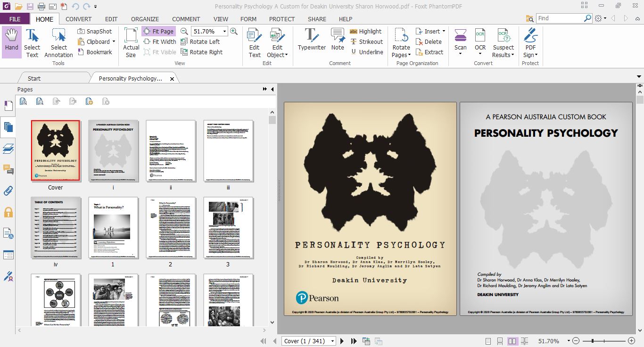Expand the Edit Object dropdown
Screen dimensions: 644x347
click(x=286, y=55)
